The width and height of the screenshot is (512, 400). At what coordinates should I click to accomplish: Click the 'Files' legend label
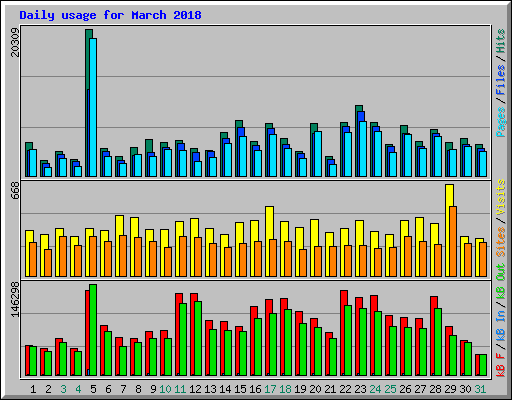pyautogui.click(x=501, y=80)
